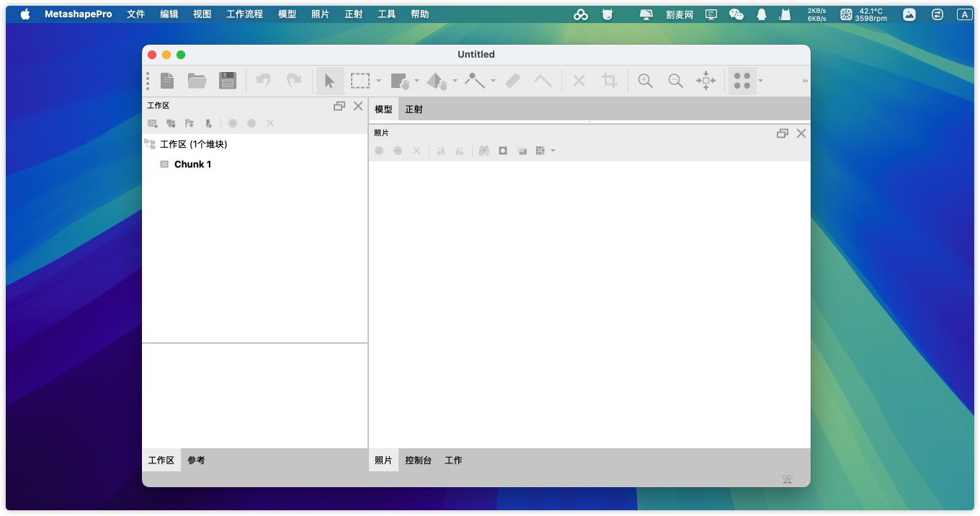980x516 pixels.
Task: Reset the view with the center arrows icon
Action: (x=705, y=81)
